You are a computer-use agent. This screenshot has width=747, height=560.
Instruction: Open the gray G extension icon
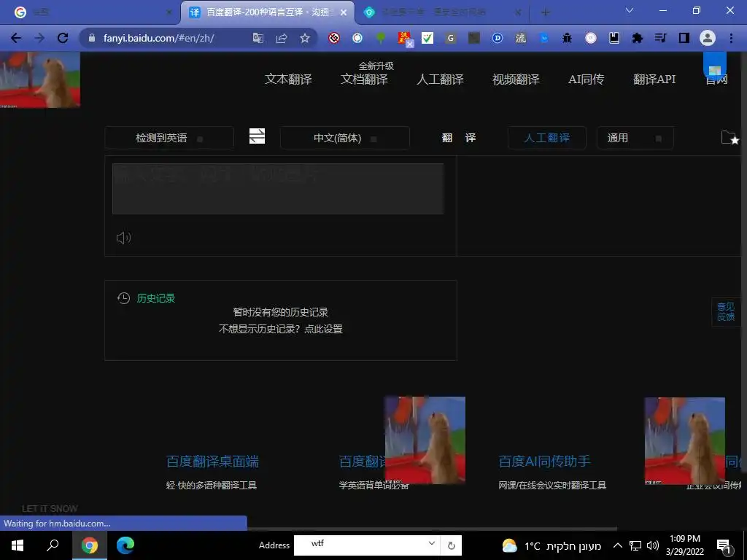[x=451, y=38]
